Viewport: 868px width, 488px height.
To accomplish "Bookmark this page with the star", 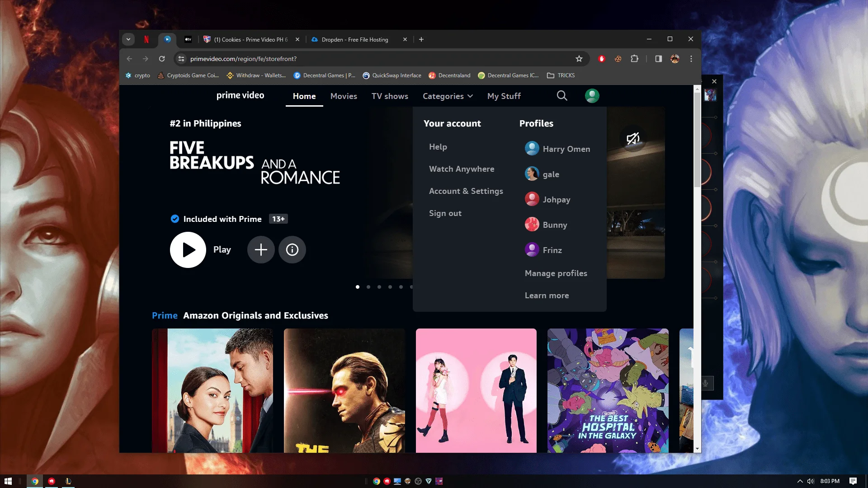I will click(x=579, y=59).
